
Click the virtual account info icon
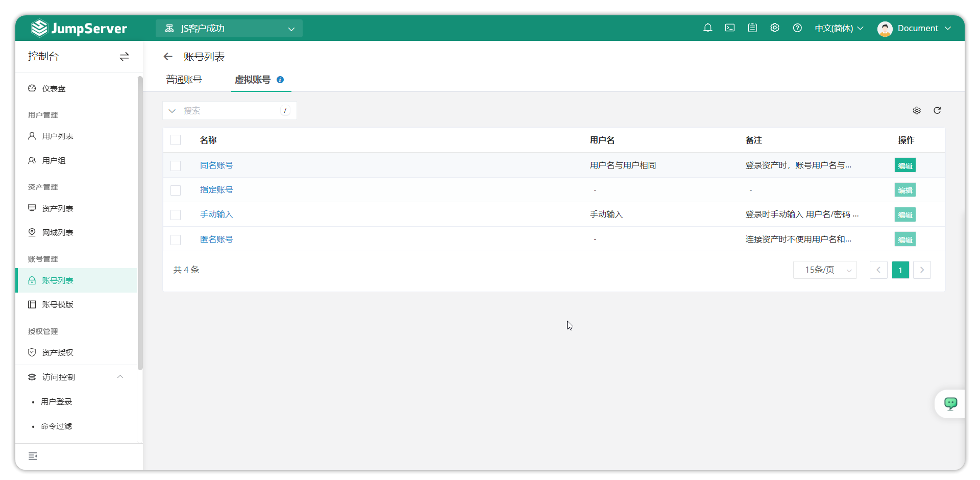[280, 80]
